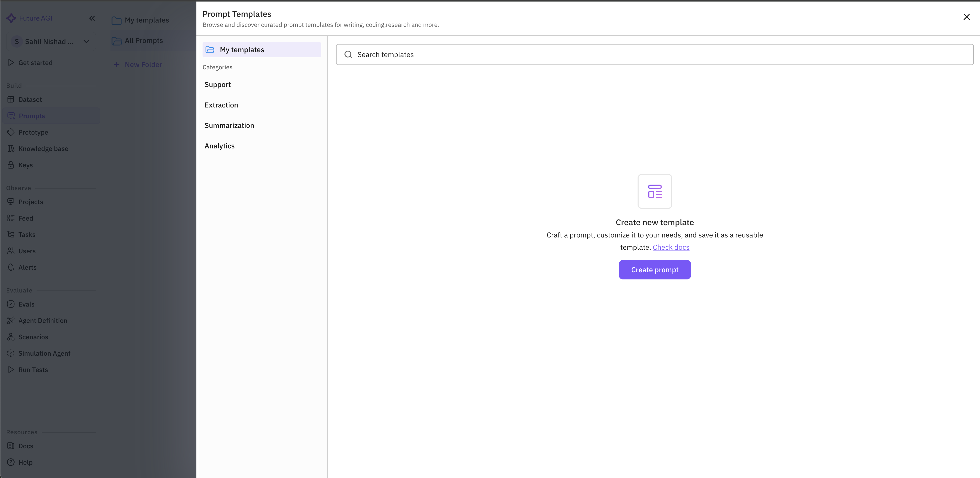This screenshot has height=478, width=980.
Task: Click the Future AGI logo
Action: pyautogui.click(x=29, y=18)
